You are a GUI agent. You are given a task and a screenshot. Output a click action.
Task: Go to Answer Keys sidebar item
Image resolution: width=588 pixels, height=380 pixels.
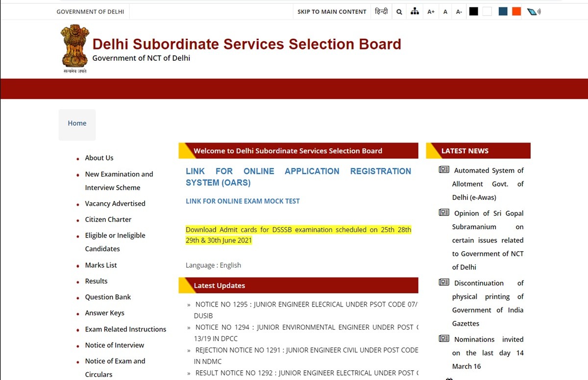click(x=104, y=313)
